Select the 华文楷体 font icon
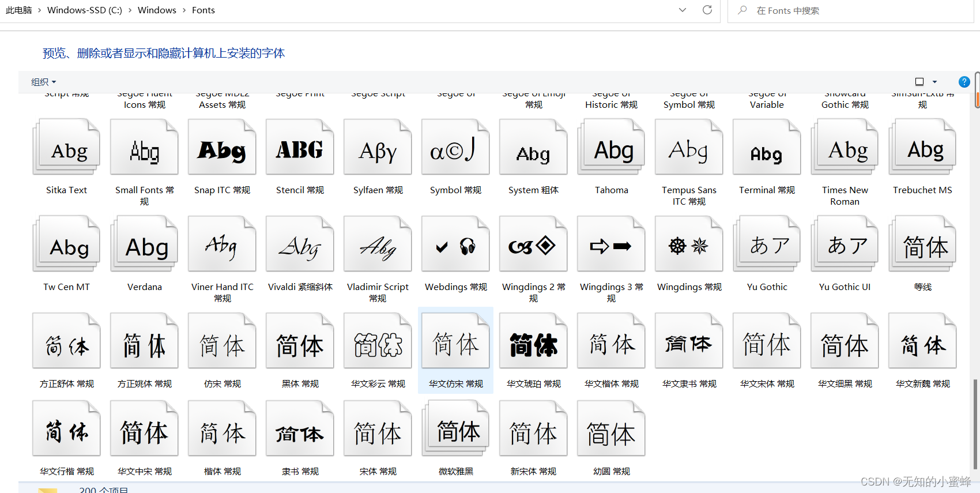Viewport: 980px width, 493px height. [611, 341]
